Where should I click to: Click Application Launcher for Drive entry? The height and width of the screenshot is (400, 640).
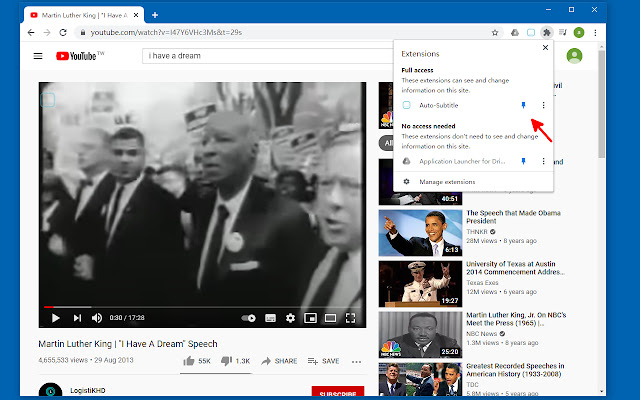pos(454,161)
